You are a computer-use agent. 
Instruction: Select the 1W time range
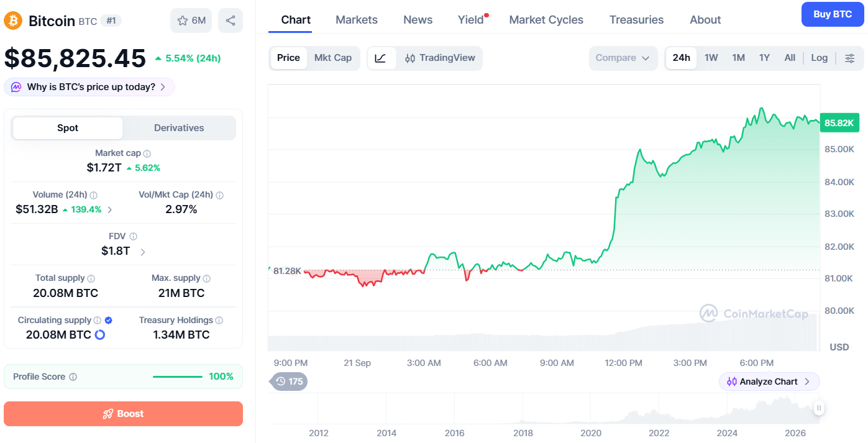click(711, 58)
